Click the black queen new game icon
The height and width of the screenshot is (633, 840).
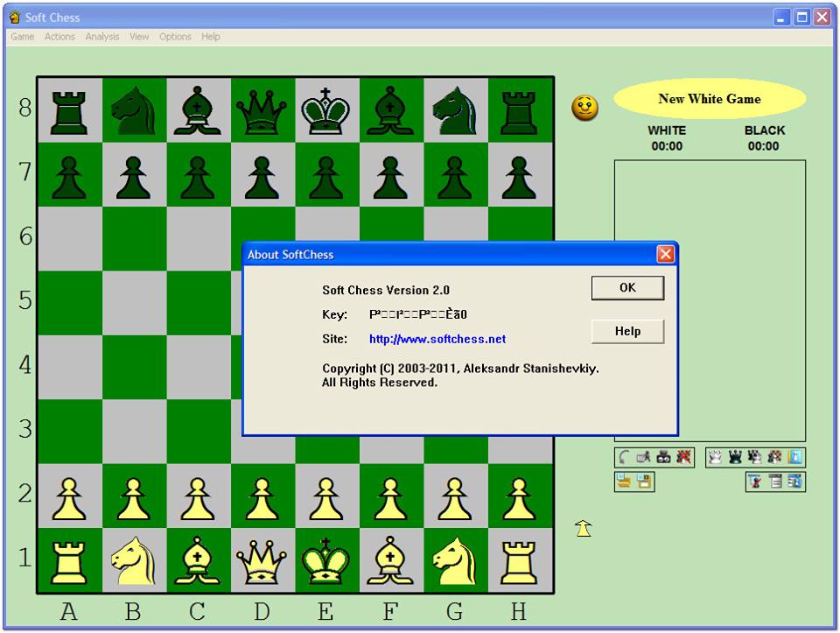tap(735, 457)
